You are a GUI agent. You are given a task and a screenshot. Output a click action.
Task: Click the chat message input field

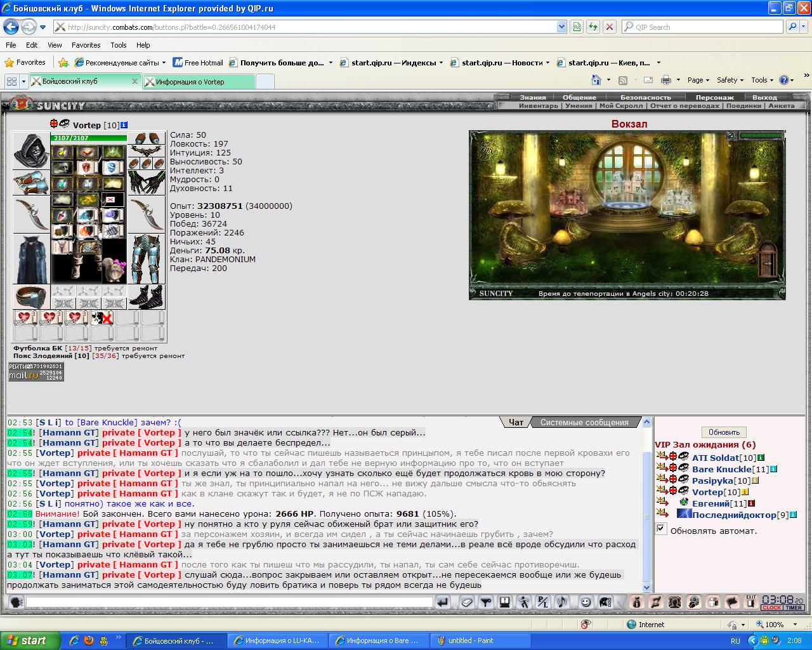229,602
